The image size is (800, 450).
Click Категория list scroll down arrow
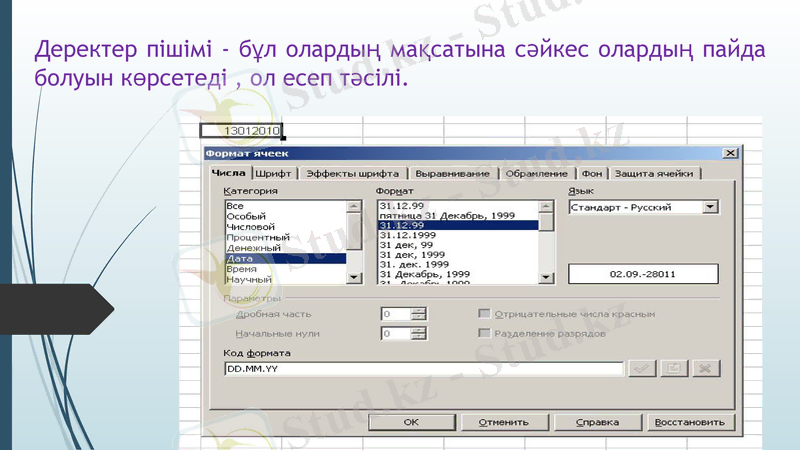coord(354,278)
